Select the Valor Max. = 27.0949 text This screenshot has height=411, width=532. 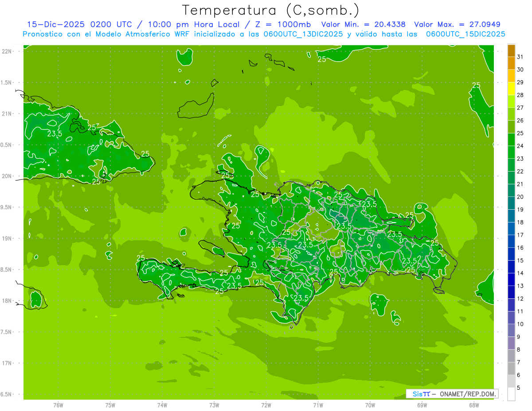click(457, 24)
